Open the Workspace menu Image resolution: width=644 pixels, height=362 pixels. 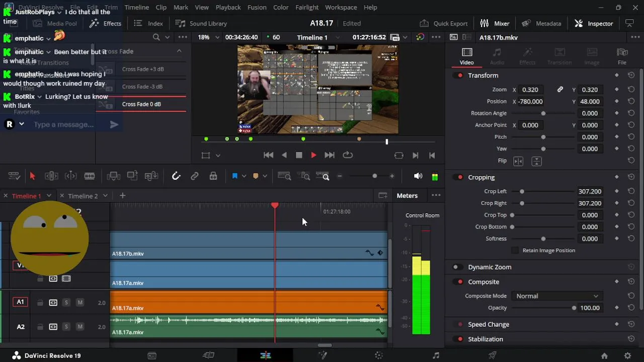pyautogui.click(x=341, y=8)
